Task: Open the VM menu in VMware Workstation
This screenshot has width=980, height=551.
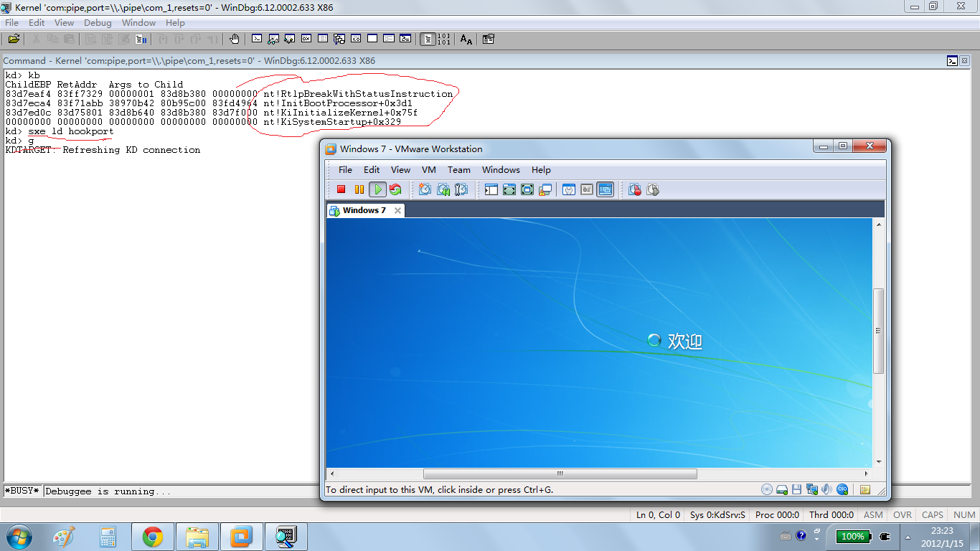Action: tap(429, 170)
